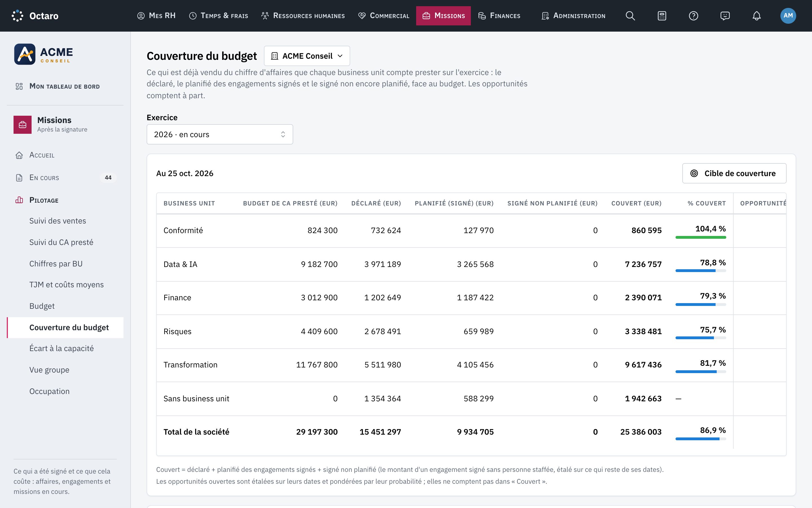
Task: Click the Total de la société progress bar
Action: click(x=701, y=439)
